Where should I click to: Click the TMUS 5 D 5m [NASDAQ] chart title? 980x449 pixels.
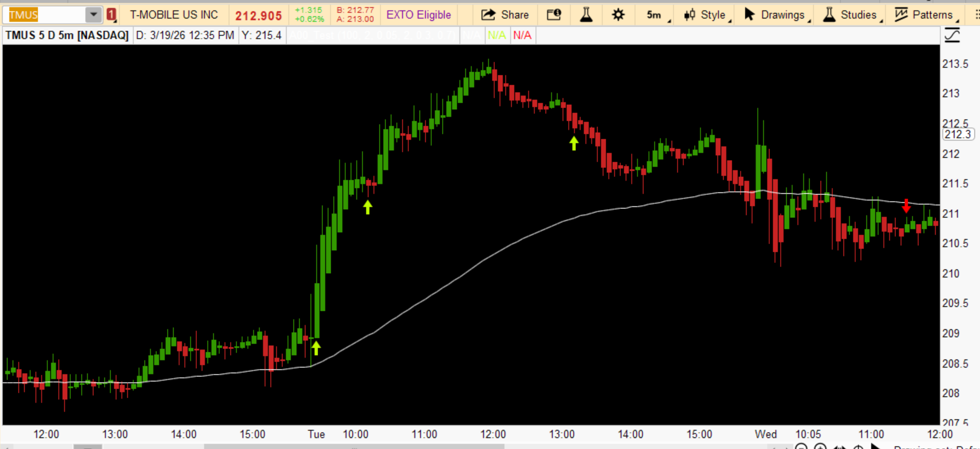(x=67, y=36)
